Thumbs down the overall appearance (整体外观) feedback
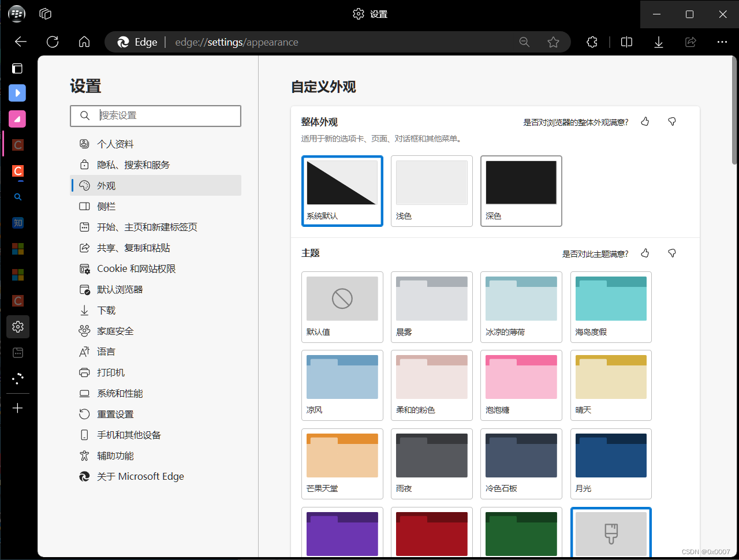The height and width of the screenshot is (560, 739). tap(672, 122)
